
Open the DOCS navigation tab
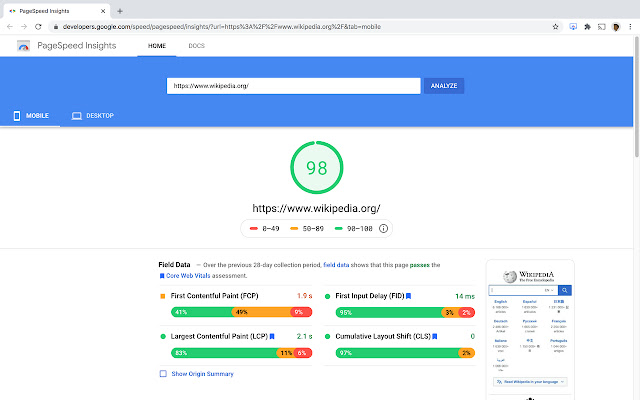point(196,46)
